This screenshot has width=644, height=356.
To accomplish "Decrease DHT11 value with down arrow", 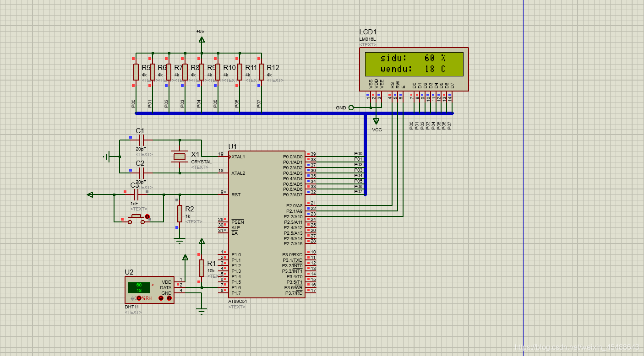I will 169,298.
